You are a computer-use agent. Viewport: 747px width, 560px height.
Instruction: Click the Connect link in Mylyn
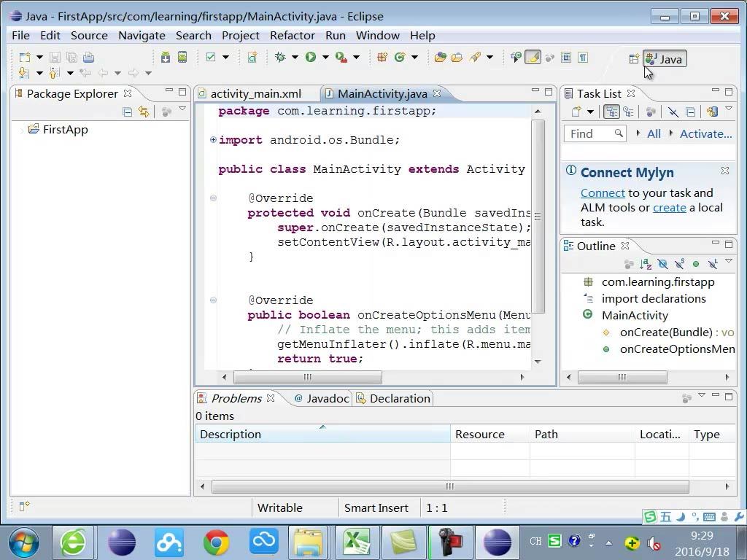pyautogui.click(x=603, y=192)
